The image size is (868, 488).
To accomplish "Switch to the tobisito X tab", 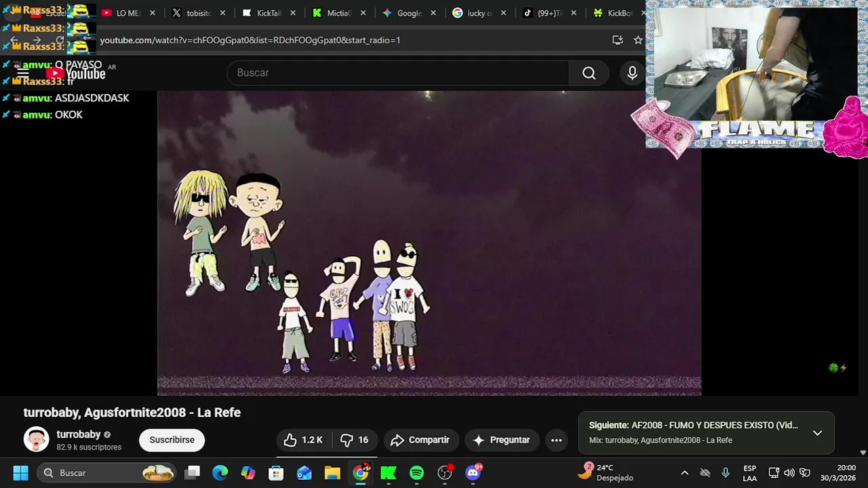I will tap(199, 13).
